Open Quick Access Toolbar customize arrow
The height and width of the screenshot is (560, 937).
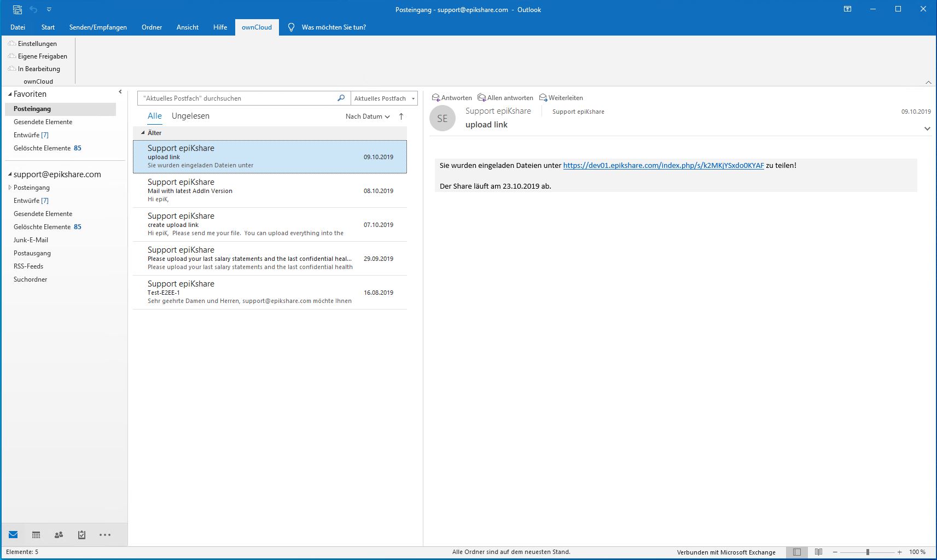tap(49, 9)
